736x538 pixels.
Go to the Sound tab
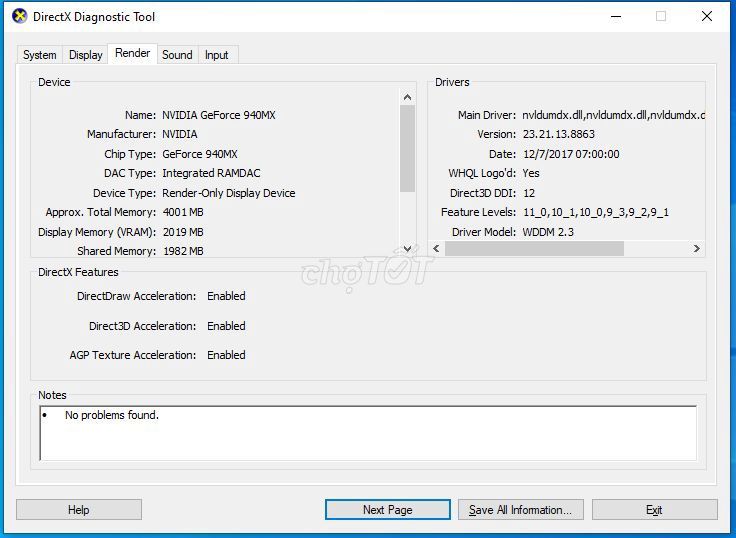177,55
